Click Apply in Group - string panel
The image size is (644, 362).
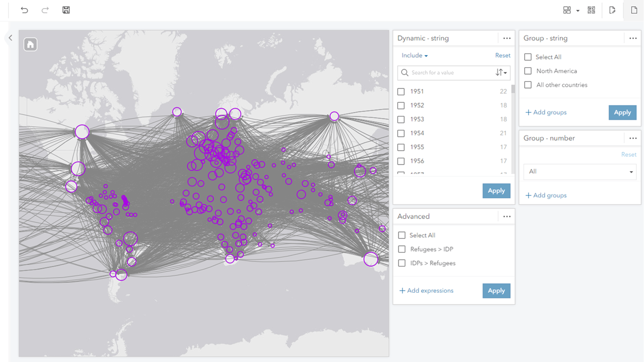[x=622, y=113]
